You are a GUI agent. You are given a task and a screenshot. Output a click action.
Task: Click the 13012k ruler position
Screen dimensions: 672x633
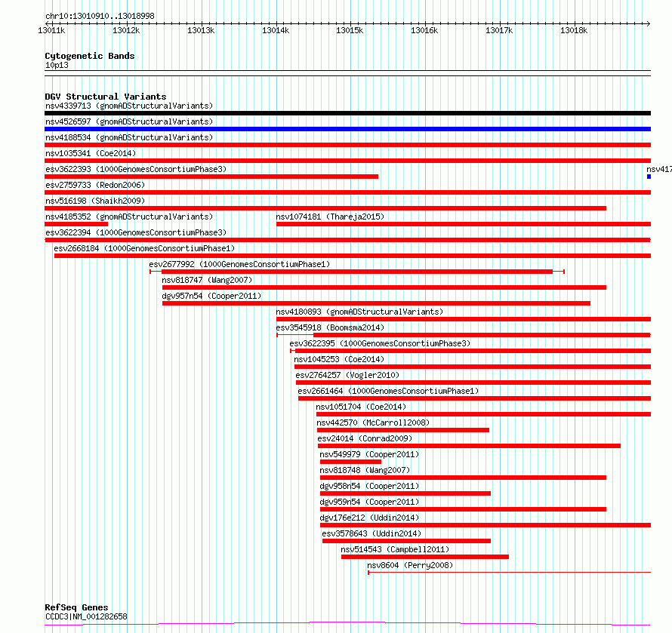(x=126, y=30)
